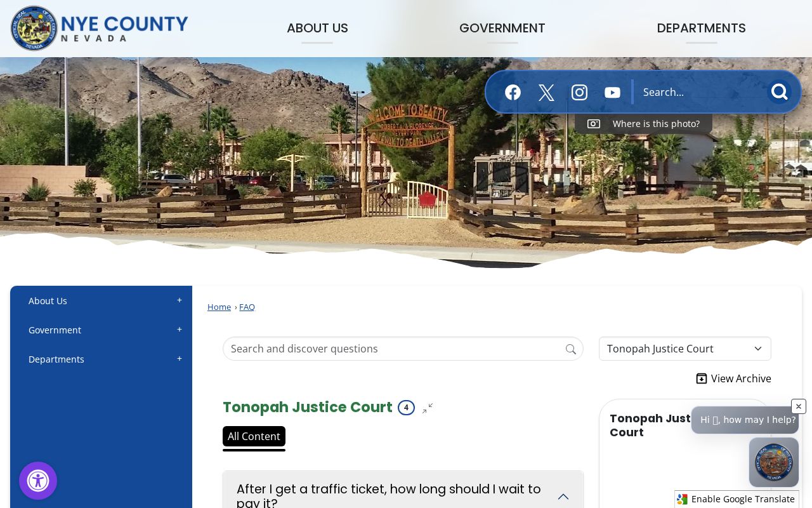Expand the About Us sidebar item
812x508 pixels.
[180, 300]
